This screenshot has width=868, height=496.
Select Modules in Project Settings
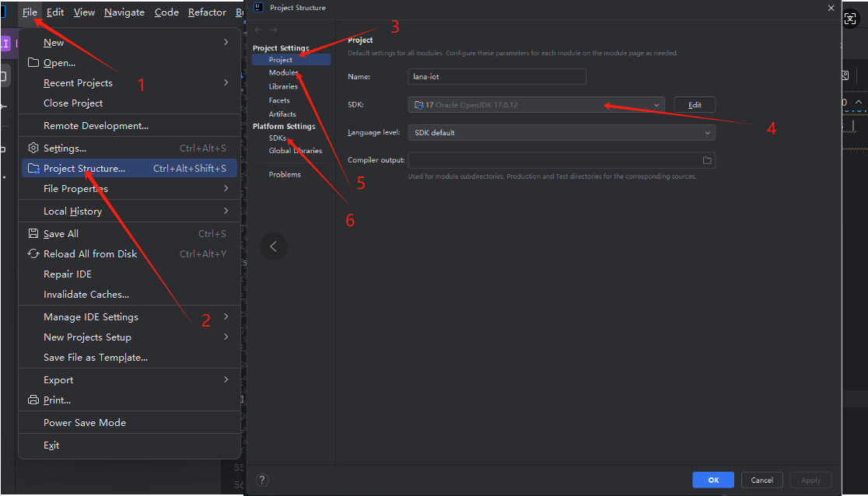[x=283, y=73]
